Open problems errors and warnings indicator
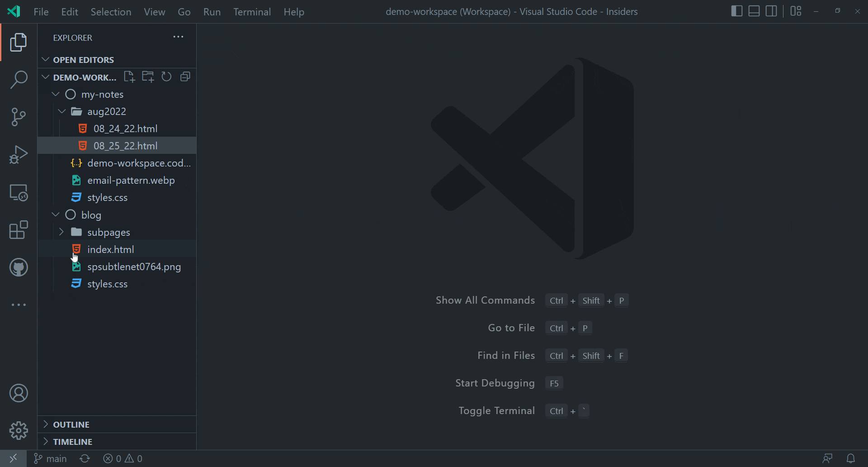The image size is (868, 467). (x=123, y=458)
